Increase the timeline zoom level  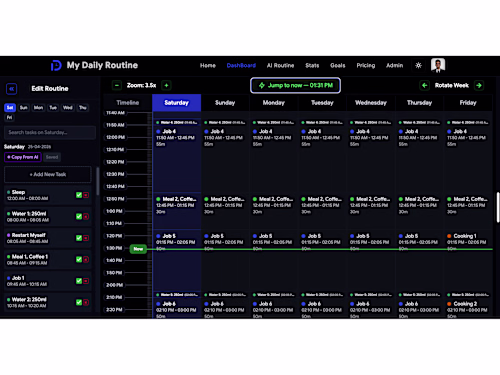166,85
